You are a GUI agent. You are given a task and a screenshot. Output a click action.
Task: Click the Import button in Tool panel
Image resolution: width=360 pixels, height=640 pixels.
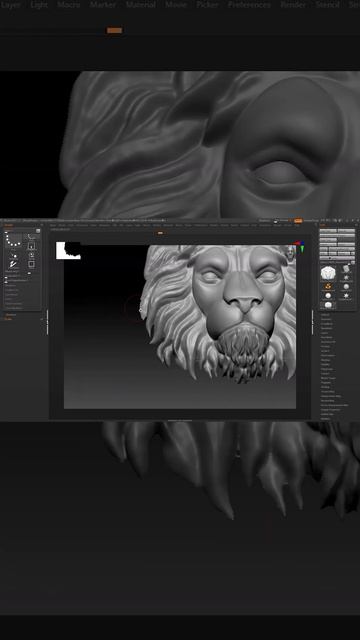coord(328,244)
